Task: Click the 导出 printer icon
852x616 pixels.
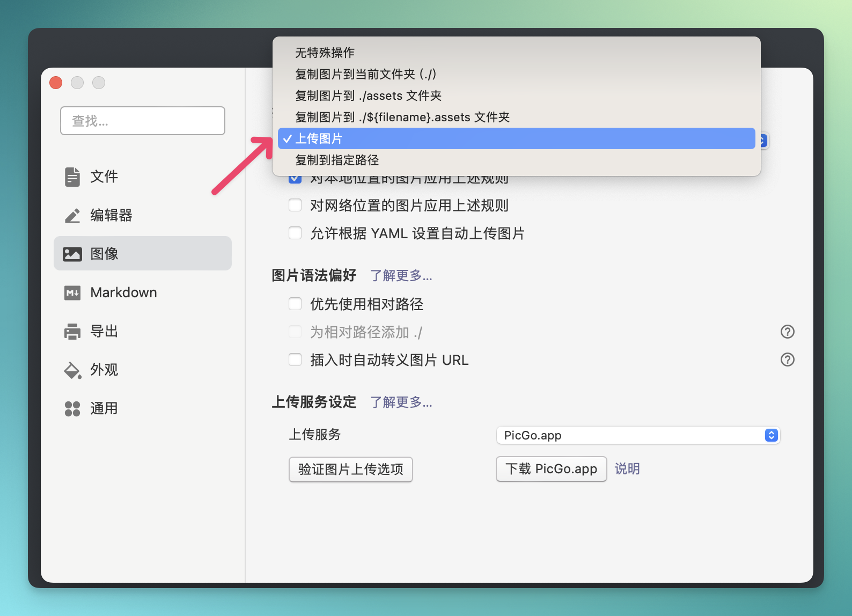Action: click(72, 332)
